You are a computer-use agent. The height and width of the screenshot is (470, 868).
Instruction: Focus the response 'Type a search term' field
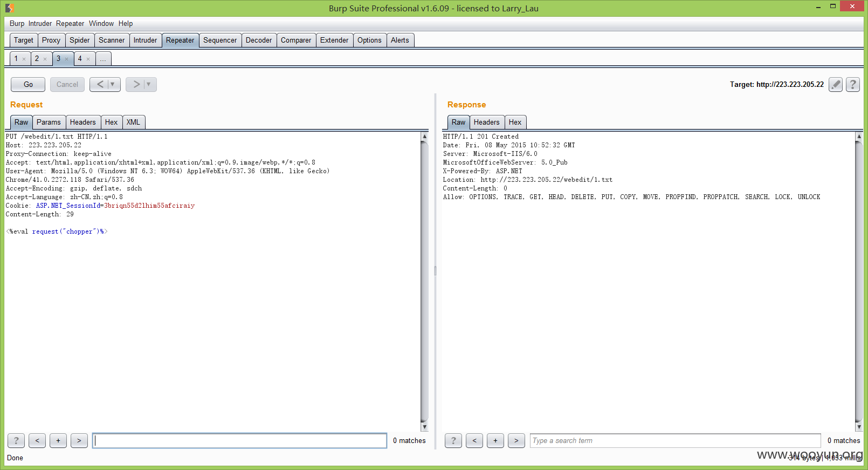(x=676, y=441)
